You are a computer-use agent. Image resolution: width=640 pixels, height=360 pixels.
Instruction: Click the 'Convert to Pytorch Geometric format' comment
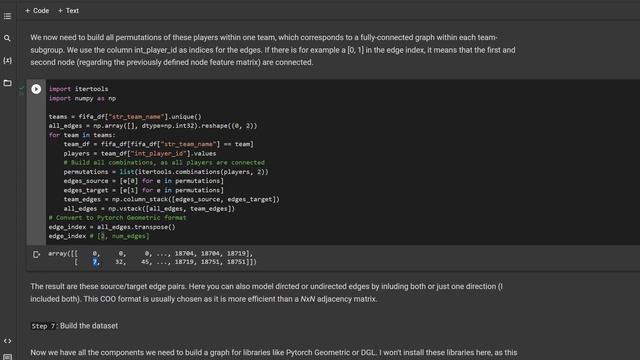(x=118, y=218)
